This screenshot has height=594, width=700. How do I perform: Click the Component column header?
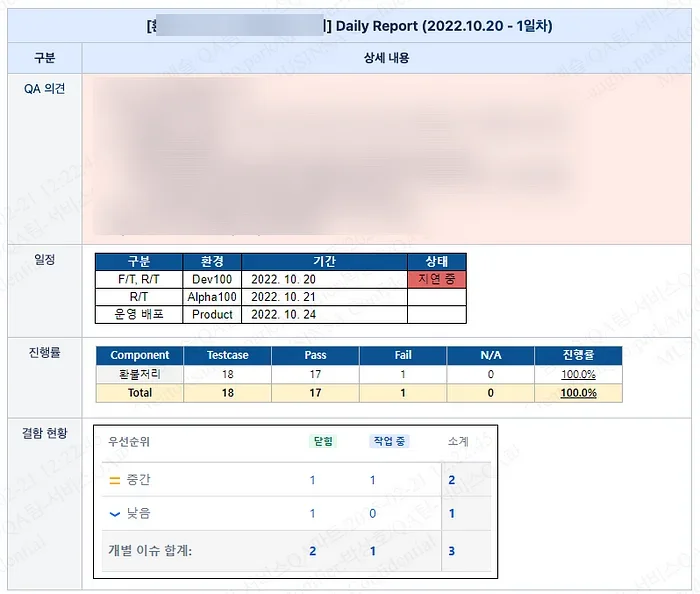pos(139,355)
